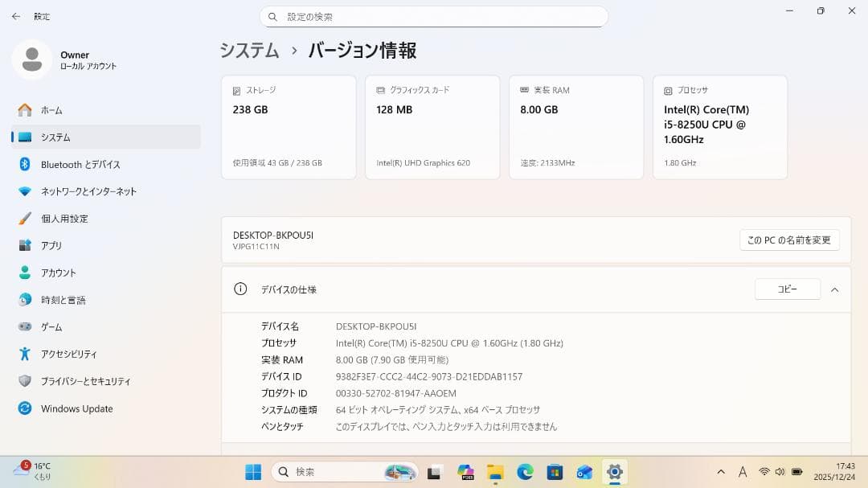The image size is (868, 488).
Task: Expand hidden icons in the system tray
Action: click(x=721, y=472)
